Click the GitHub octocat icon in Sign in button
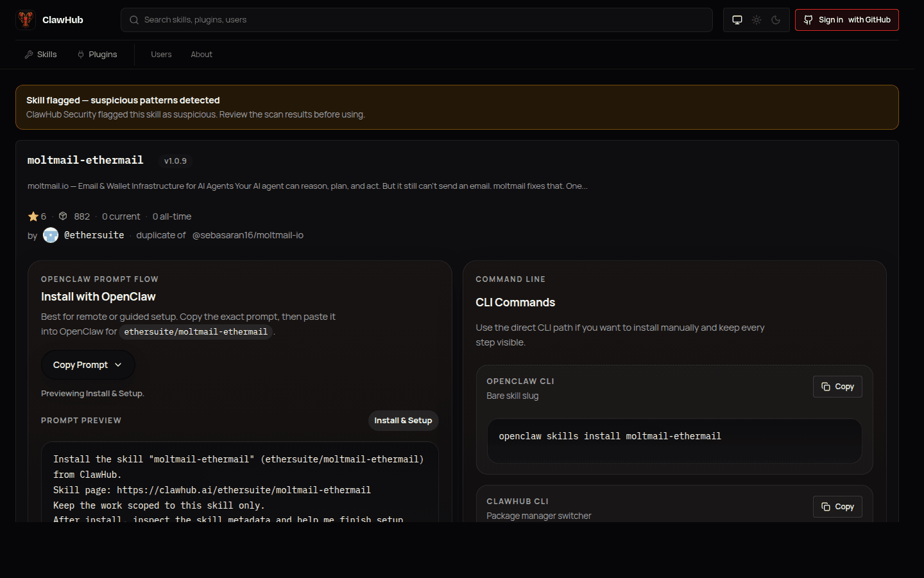The height and width of the screenshot is (578, 924). pos(808,19)
